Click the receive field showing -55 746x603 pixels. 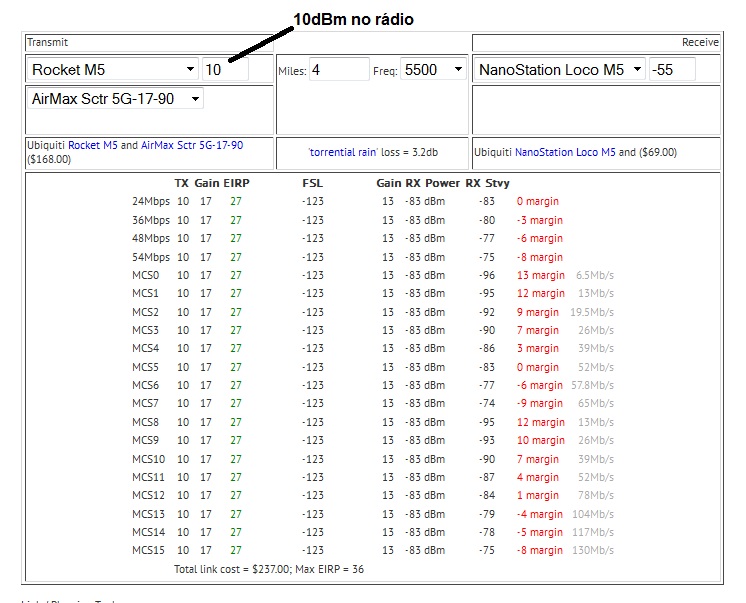click(x=672, y=69)
